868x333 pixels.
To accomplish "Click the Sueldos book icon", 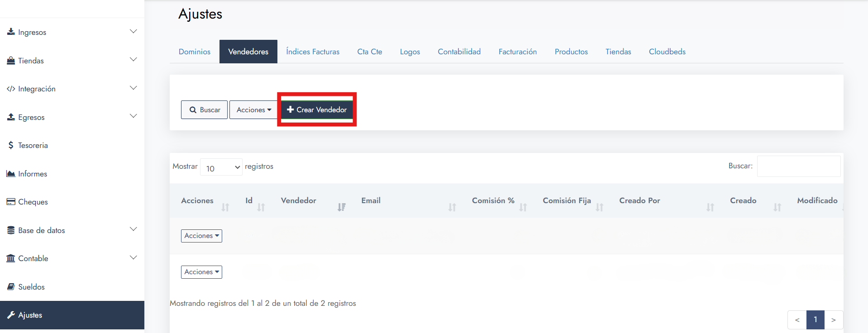I will (11, 287).
